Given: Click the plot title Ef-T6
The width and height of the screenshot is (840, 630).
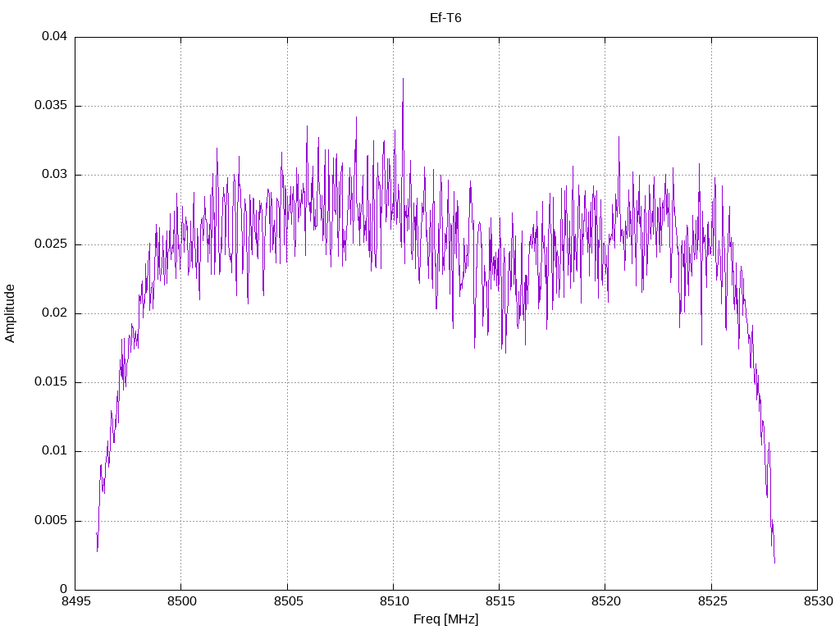Looking at the screenshot, I should [x=445, y=18].
